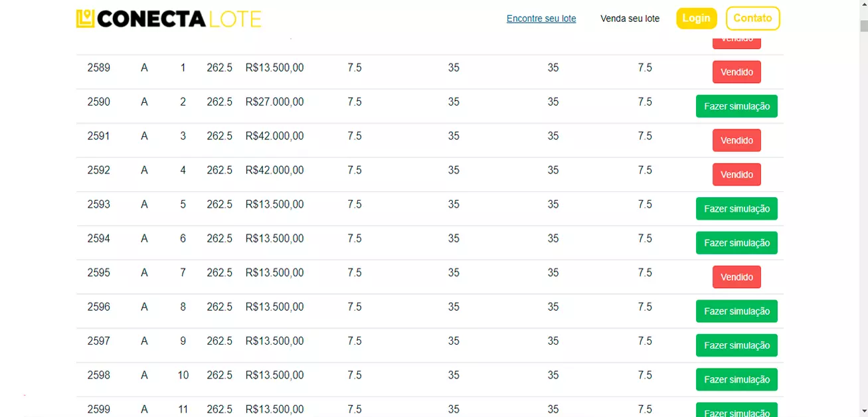Select lot ID 2598 cell
Image resolution: width=868 pixels, height=417 pixels.
(x=99, y=375)
